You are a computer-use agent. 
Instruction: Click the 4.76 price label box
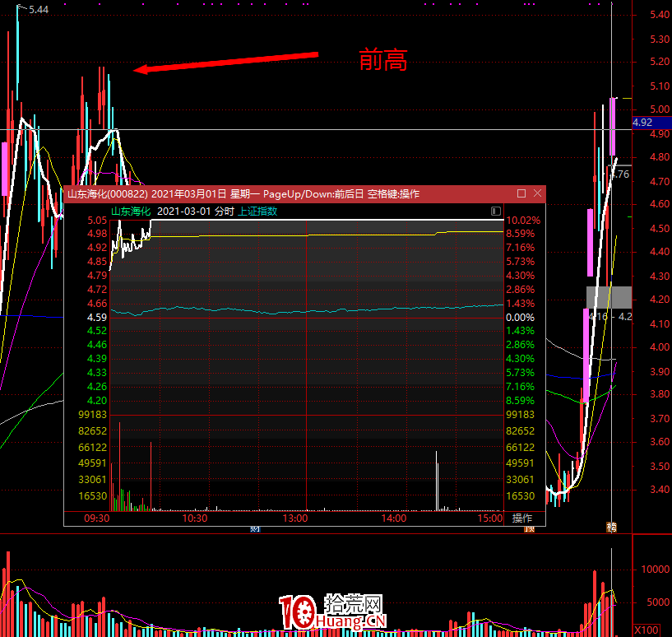point(621,174)
